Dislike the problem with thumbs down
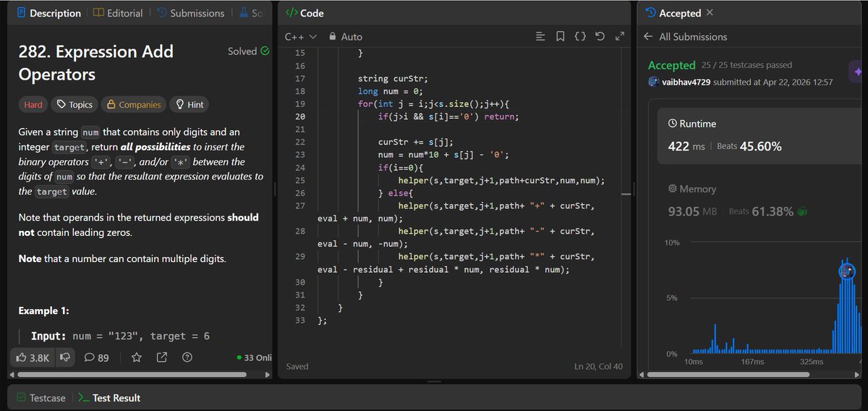Screen dimensions: 868x411 click(x=65, y=357)
